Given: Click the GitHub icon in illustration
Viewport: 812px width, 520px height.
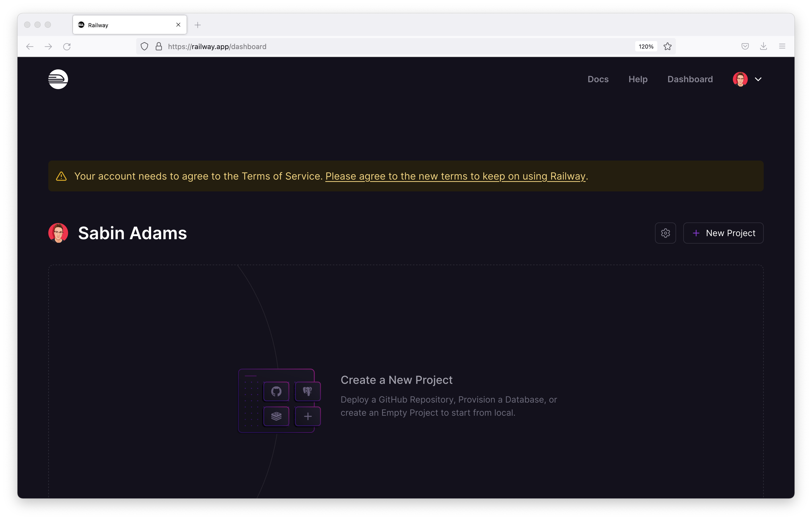Looking at the screenshot, I should point(276,391).
